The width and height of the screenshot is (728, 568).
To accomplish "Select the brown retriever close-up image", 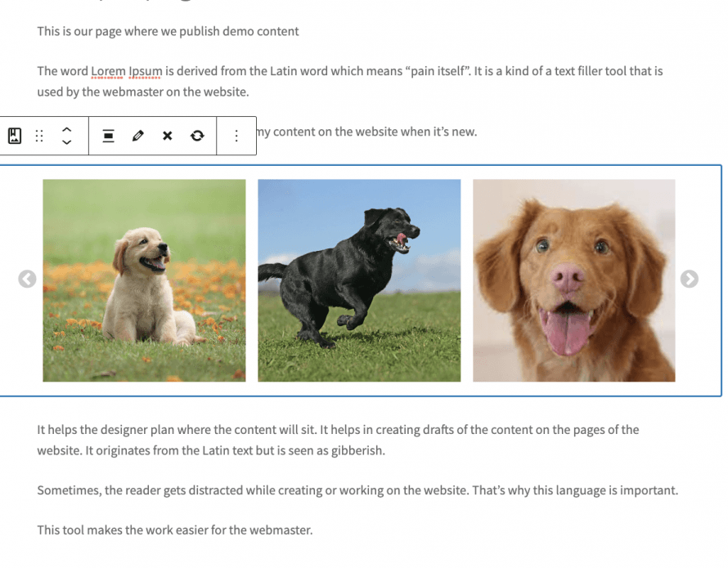I will (574, 280).
